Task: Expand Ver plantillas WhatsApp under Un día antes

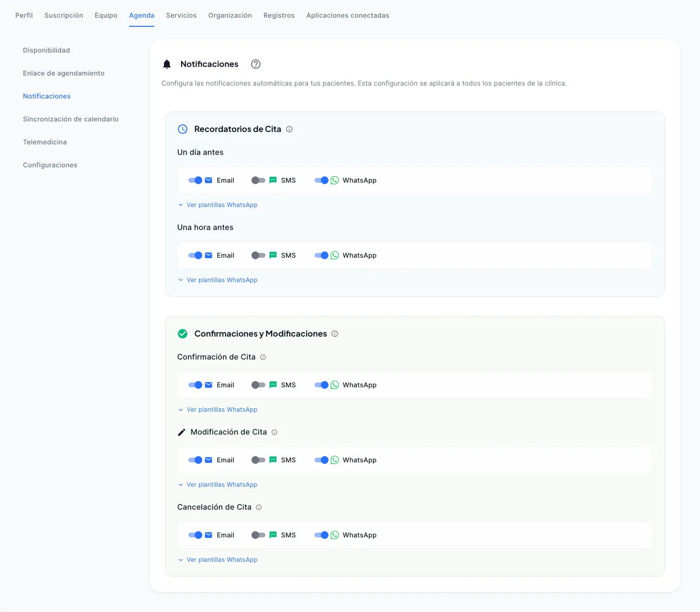Action: (x=218, y=205)
